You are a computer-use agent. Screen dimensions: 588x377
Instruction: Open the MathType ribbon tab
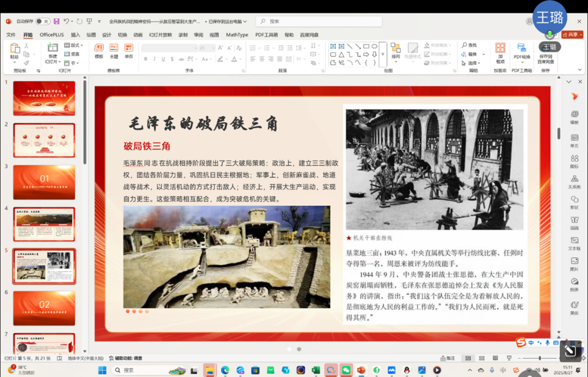[237, 35]
